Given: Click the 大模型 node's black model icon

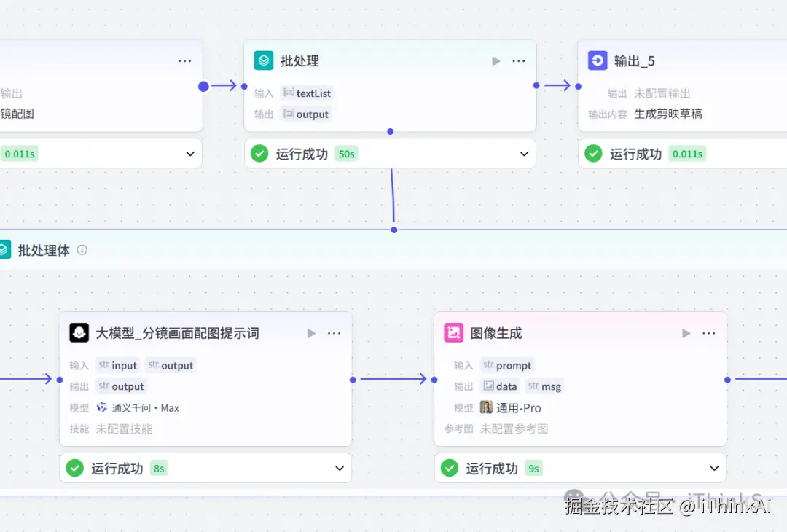Looking at the screenshot, I should (80, 332).
